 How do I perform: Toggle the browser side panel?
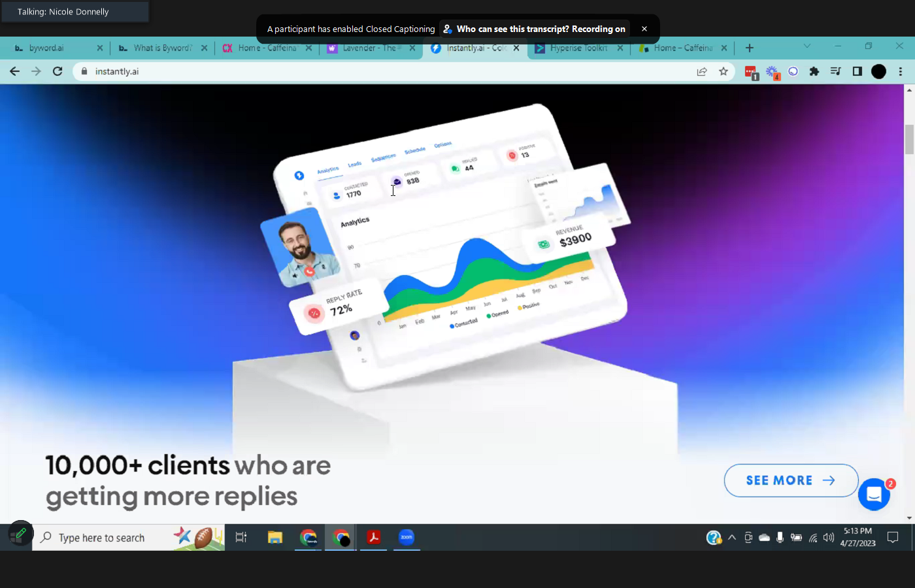tap(857, 71)
